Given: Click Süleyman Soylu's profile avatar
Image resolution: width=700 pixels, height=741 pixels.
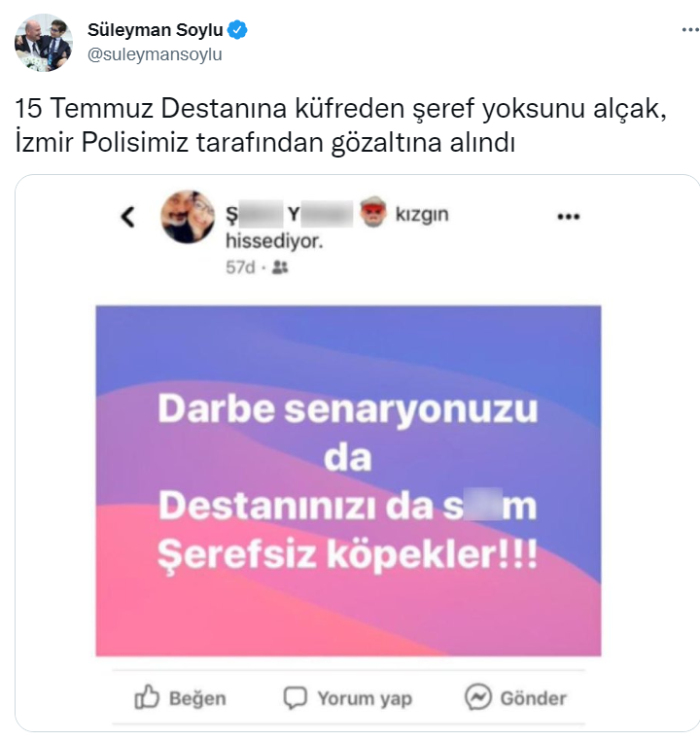Looking at the screenshot, I should (x=43, y=43).
